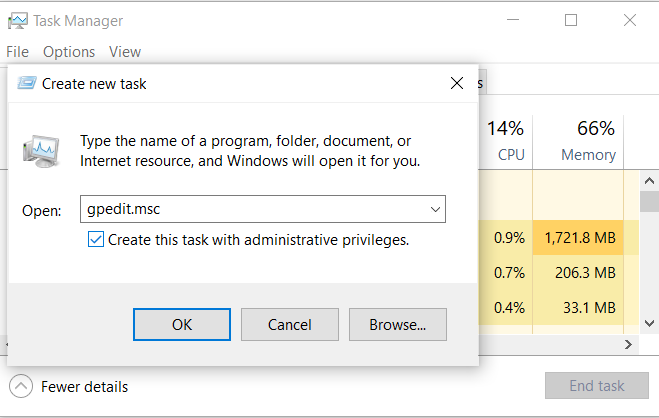Viewport: 659px width, 418px height.
Task: Click the Task Manager title bar icon
Action: click(x=18, y=21)
